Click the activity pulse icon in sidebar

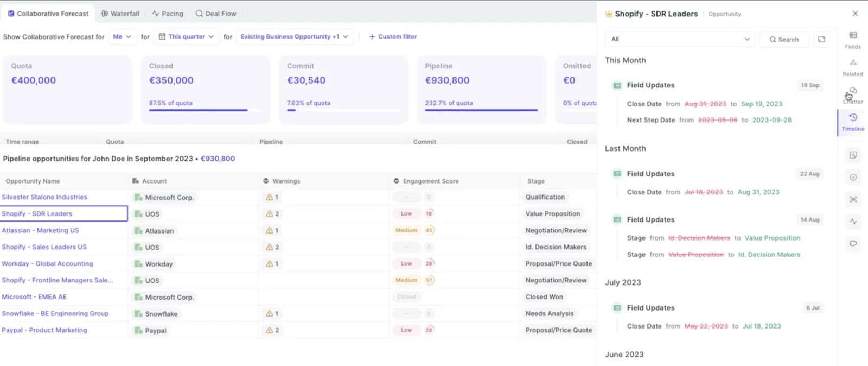tap(853, 222)
